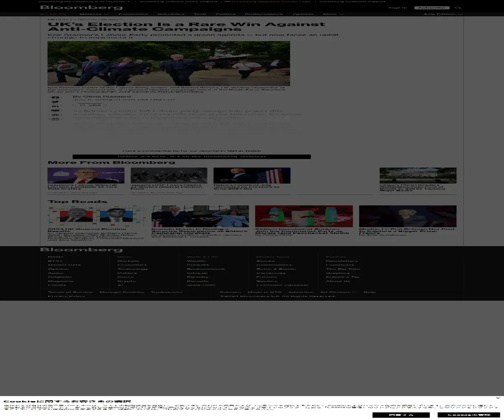Screen dimensions: 504x420
Task: Click footer Wealth link
Action: click(x=196, y=261)
